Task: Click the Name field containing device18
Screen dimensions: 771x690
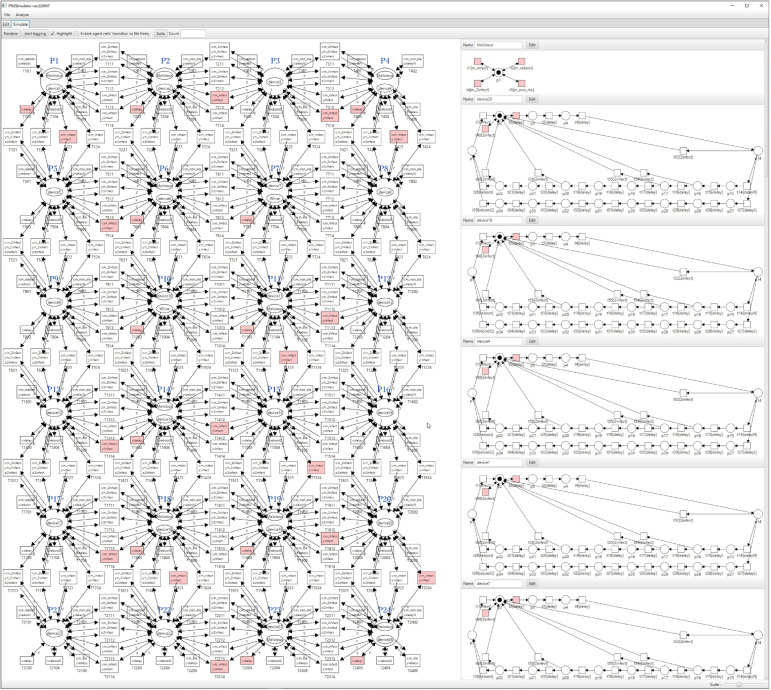Action: [x=498, y=220]
